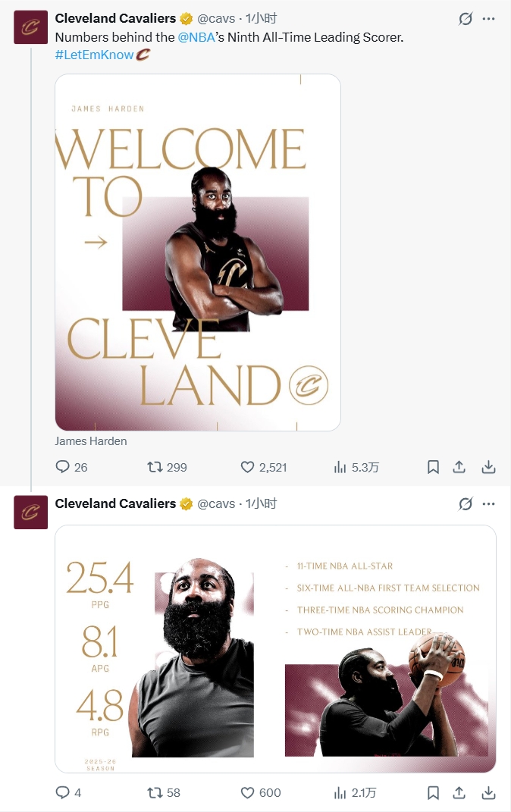Download media from the first tweet
The width and height of the screenshot is (511, 812).
(x=488, y=467)
